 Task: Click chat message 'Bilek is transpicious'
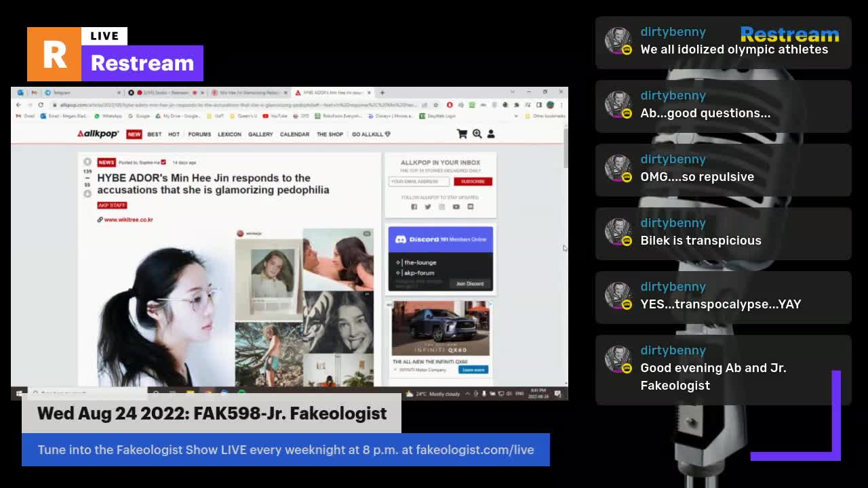click(x=701, y=241)
